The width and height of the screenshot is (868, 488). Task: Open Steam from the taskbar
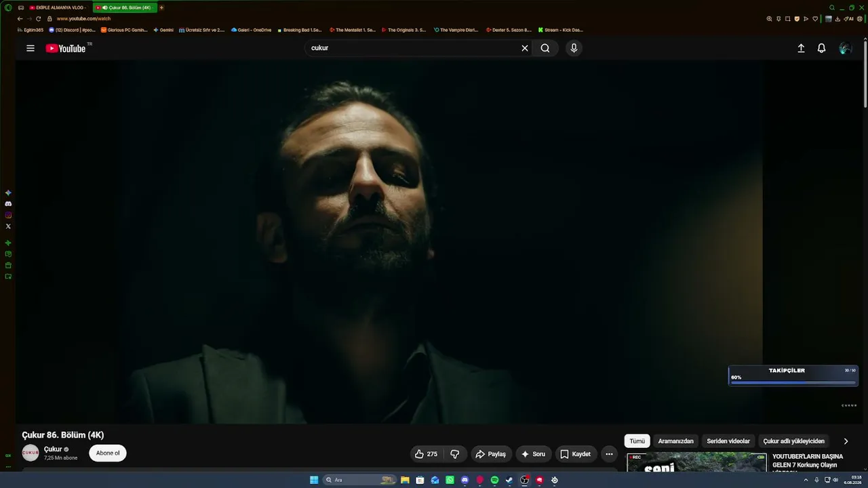click(x=509, y=480)
